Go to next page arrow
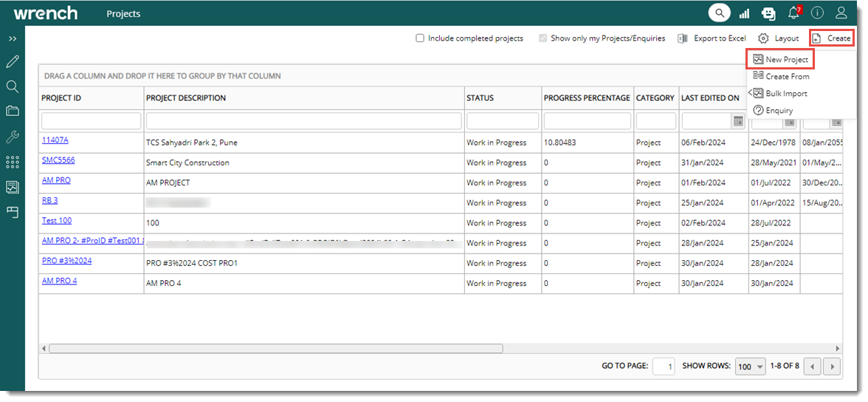The height and width of the screenshot is (402, 868). coord(832,367)
